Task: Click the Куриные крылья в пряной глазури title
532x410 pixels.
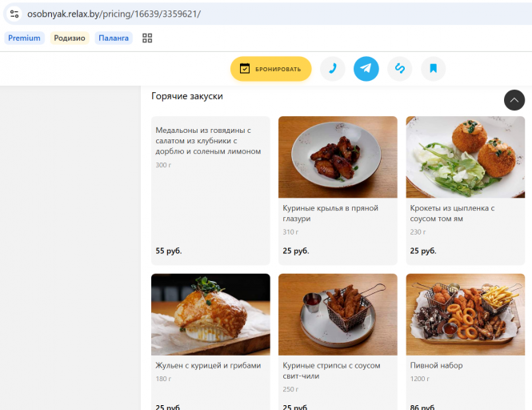Action: [x=330, y=213]
